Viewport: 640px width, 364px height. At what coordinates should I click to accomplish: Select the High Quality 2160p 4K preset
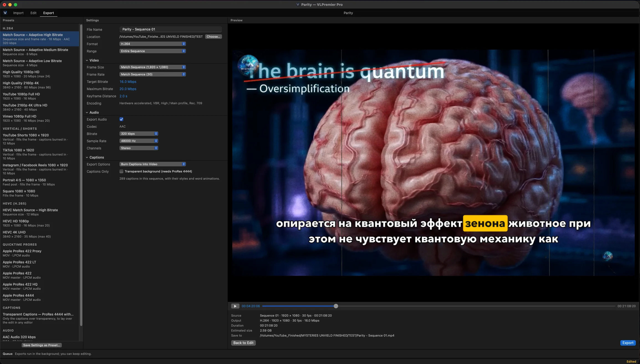click(x=40, y=85)
